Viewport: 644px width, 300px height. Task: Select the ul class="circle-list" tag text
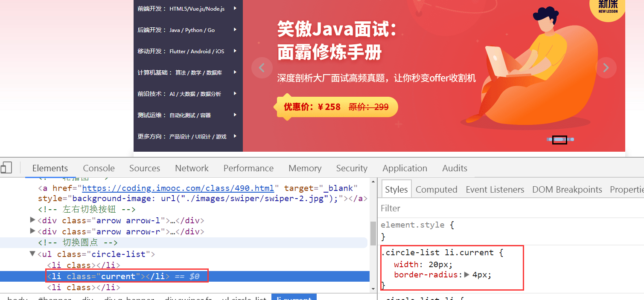point(96,254)
